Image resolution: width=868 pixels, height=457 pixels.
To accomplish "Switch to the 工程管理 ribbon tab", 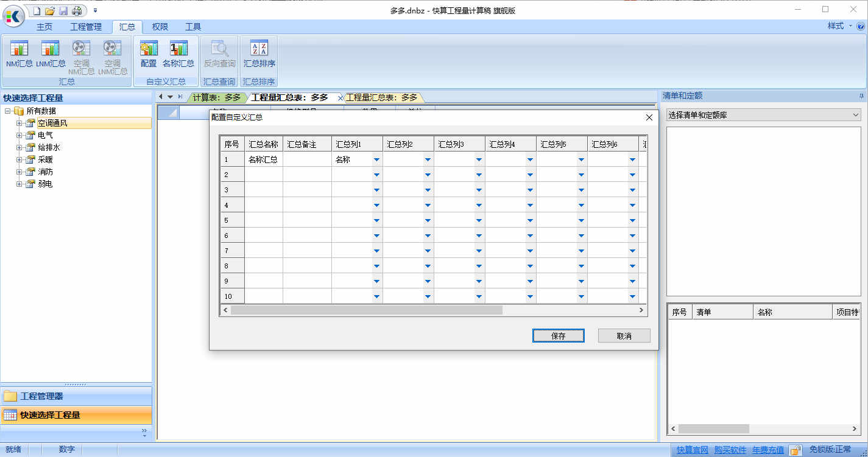I will (x=86, y=27).
